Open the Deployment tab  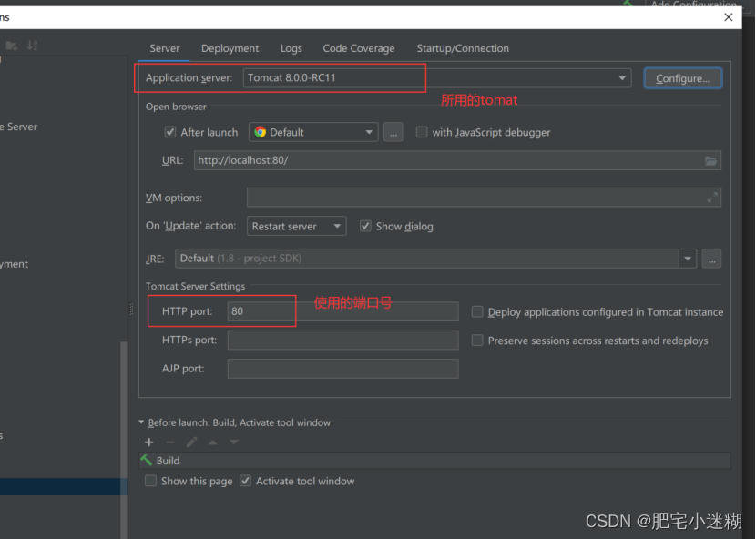[230, 48]
